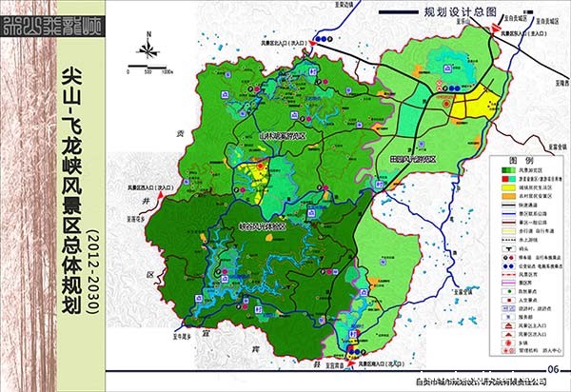
Task: Click the page number 06
Action: (551, 368)
